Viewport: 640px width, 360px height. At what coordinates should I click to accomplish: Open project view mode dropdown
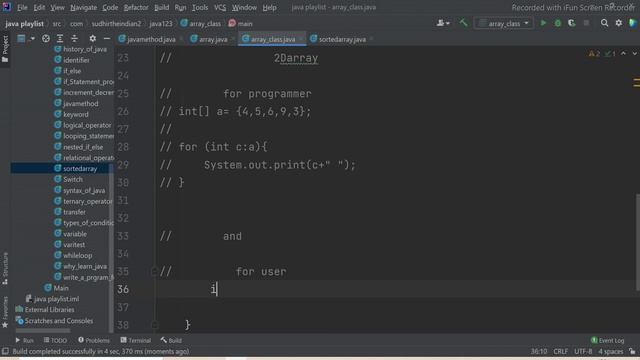[x=25, y=38]
